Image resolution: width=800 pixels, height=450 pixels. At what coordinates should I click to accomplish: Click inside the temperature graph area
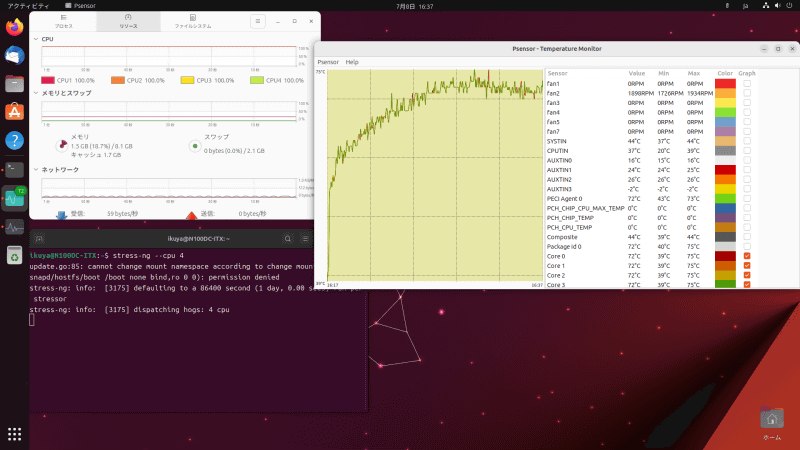coord(435,175)
